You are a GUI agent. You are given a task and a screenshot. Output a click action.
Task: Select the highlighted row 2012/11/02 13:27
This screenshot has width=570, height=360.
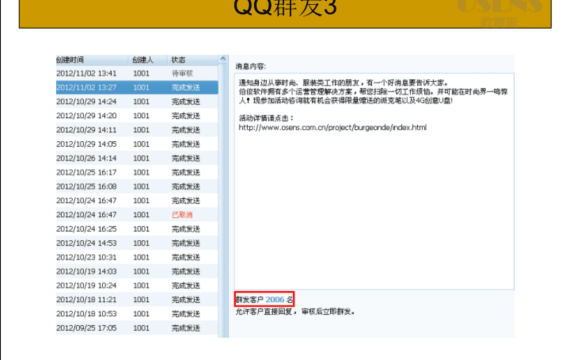click(x=137, y=88)
